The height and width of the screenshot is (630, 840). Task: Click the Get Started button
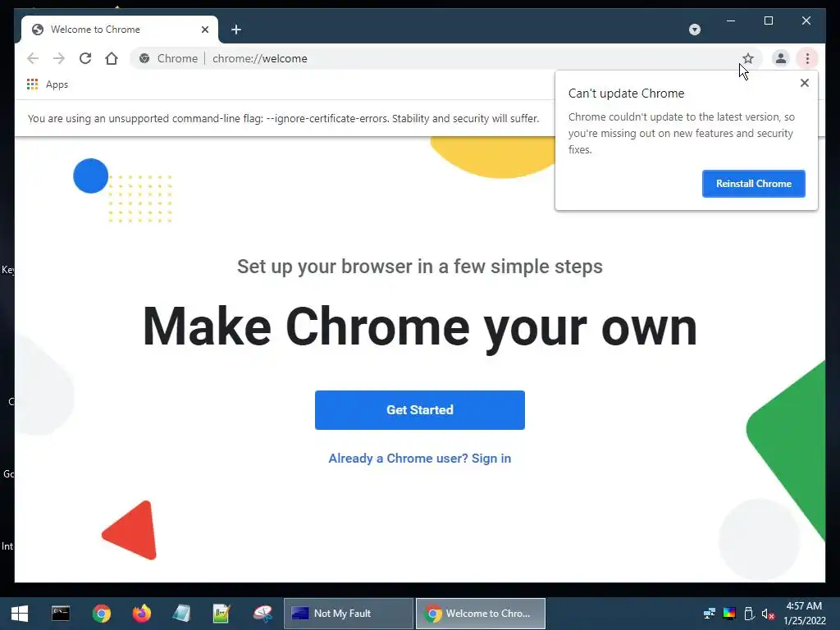click(419, 410)
